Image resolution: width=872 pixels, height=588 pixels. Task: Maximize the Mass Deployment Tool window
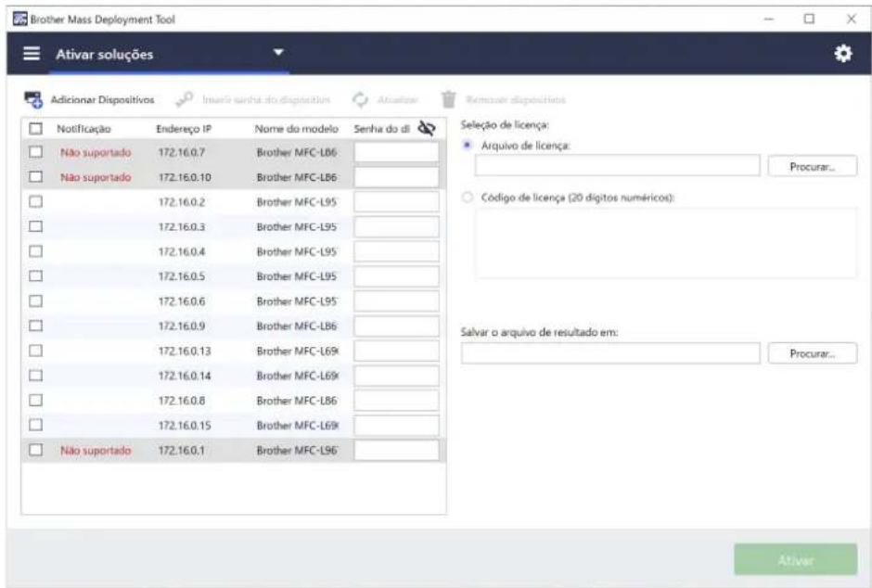(x=809, y=19)
